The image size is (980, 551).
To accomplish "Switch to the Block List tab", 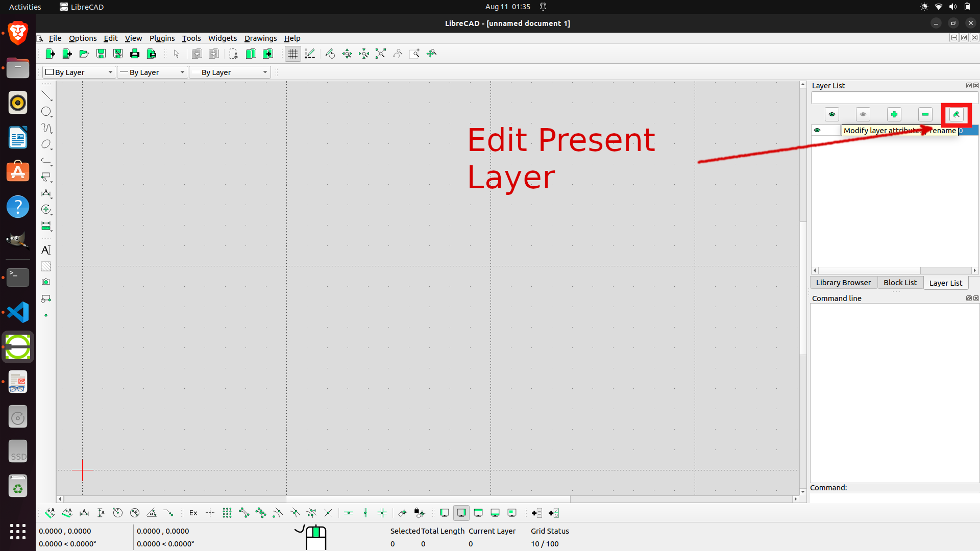I will (x=900, y=282).
